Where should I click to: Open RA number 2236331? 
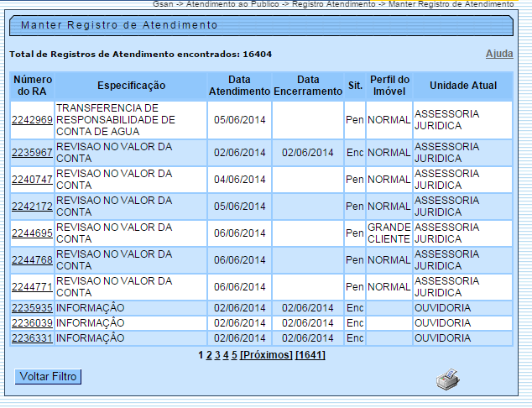32,338
